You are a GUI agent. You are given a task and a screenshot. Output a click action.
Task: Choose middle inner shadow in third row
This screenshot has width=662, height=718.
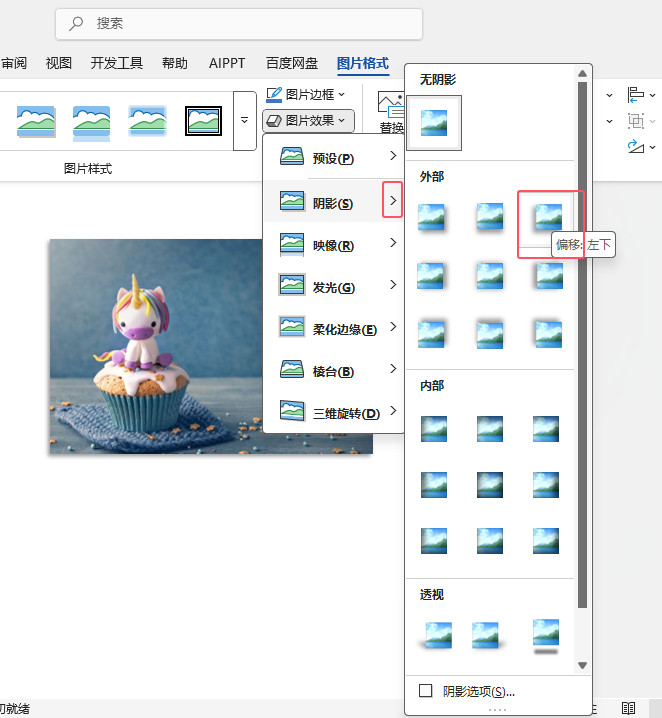[x=490, y=541]
